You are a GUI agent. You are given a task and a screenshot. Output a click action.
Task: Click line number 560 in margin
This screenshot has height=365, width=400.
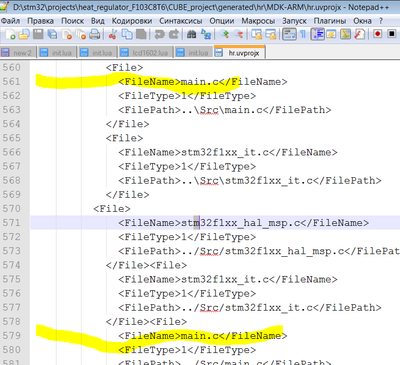(x=12, y=68)
